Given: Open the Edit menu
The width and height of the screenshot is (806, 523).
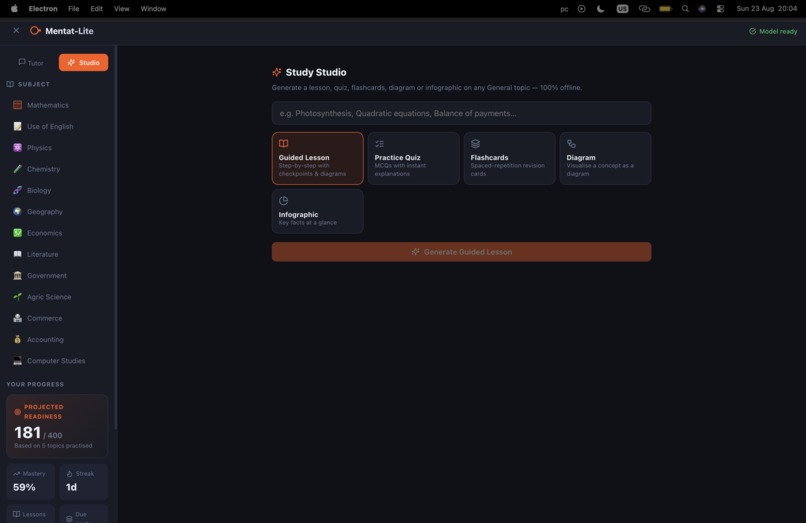Looking at the screenshot, I should click(97, 9).
